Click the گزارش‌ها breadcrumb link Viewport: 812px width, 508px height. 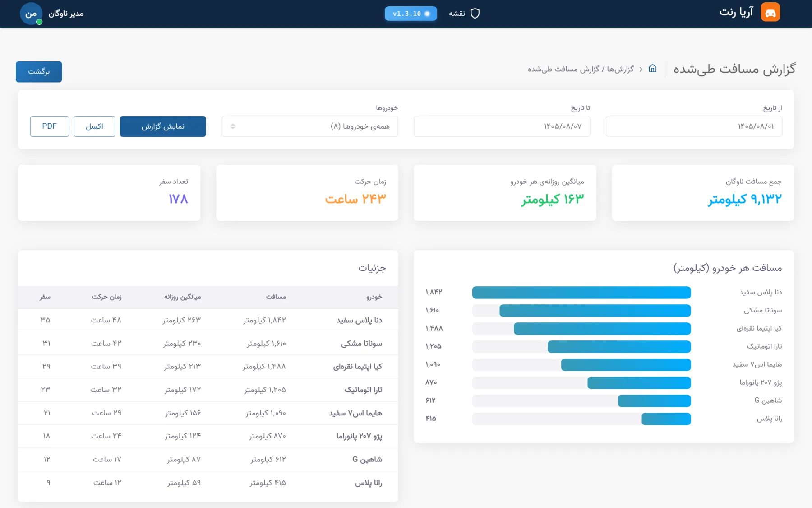click(x=620, y=69)
